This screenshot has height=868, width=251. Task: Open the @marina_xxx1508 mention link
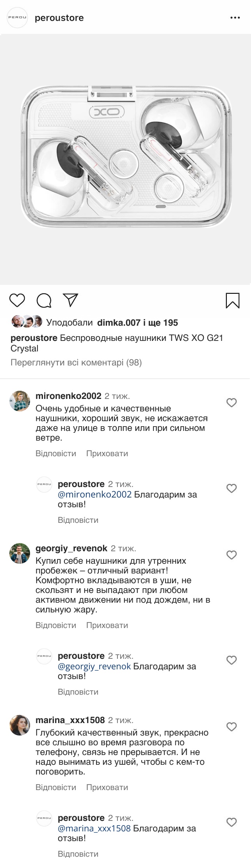click(94, 828)
